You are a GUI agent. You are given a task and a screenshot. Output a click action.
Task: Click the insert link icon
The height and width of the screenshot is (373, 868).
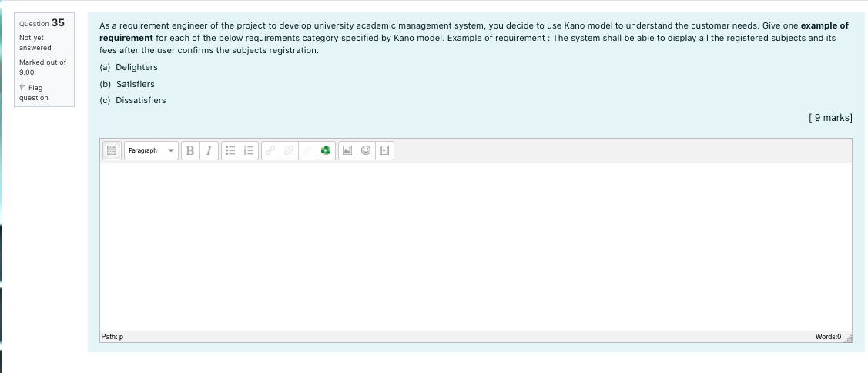[x=270, y=150]
